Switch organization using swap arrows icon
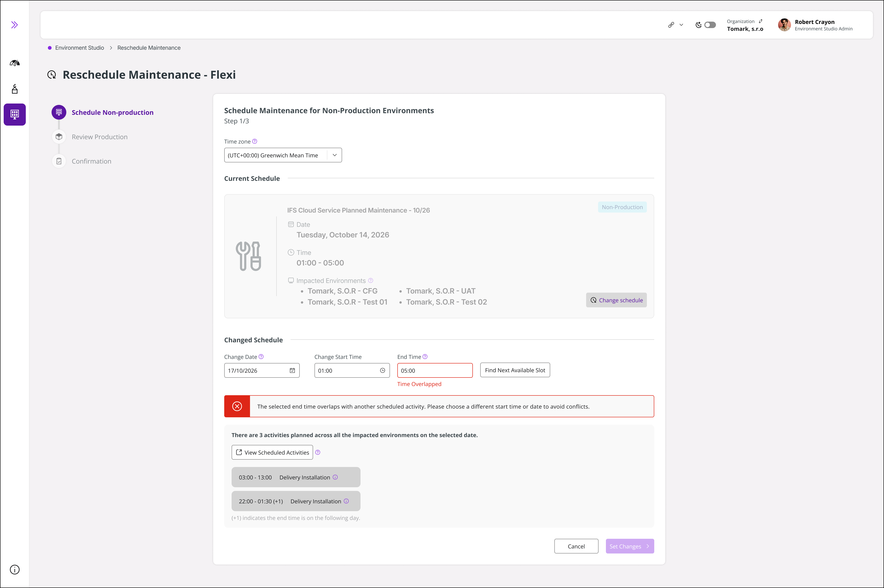This screenshot has height=588, width=884. (761, 21)
